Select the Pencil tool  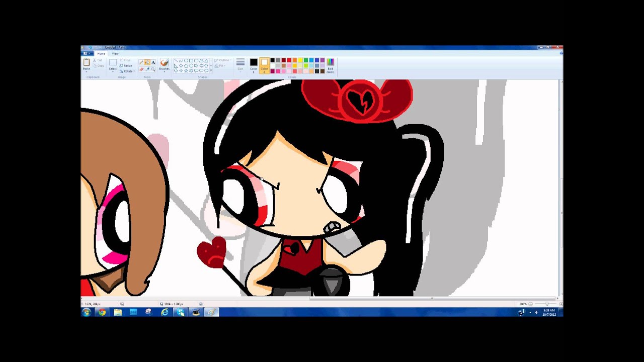[141, 62]
